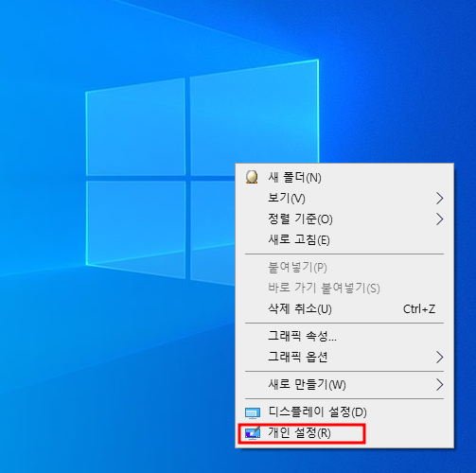
Task: Open 정렬 기준(O) menu entry
Action: 344,219
